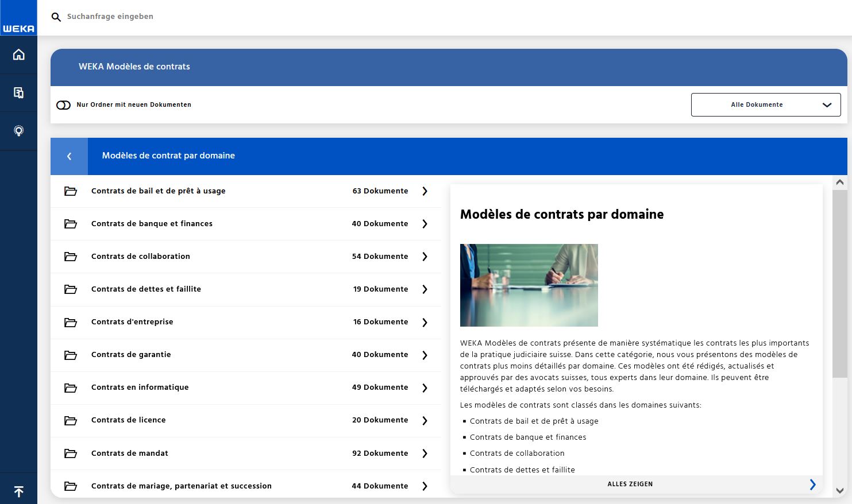The width and height of the screenshot is (852, 504).
Task: Expand Contrats en informatique chevron
Action: tap(425, 388)
